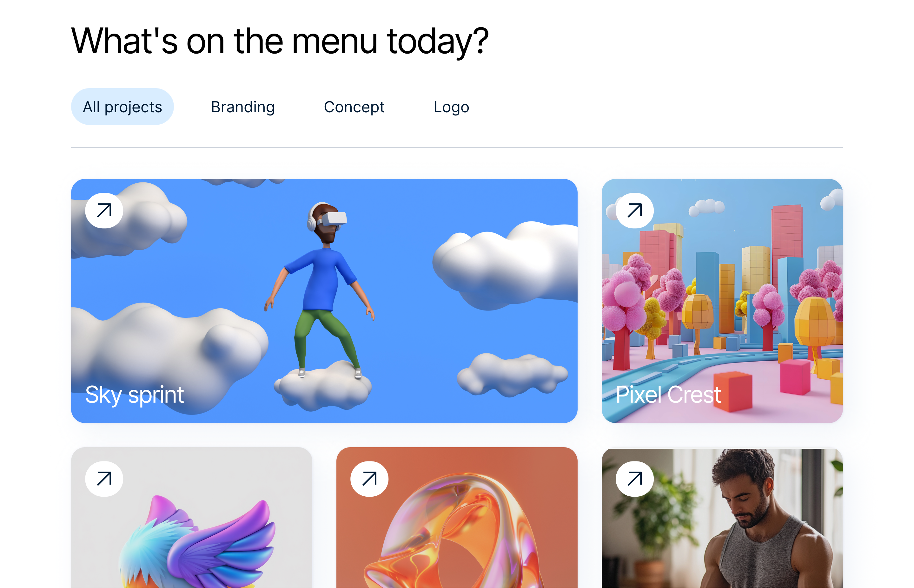Open the colorful winged creature thumbnail
Viewport: 914px width, 588px height.
tap(191, 517)
